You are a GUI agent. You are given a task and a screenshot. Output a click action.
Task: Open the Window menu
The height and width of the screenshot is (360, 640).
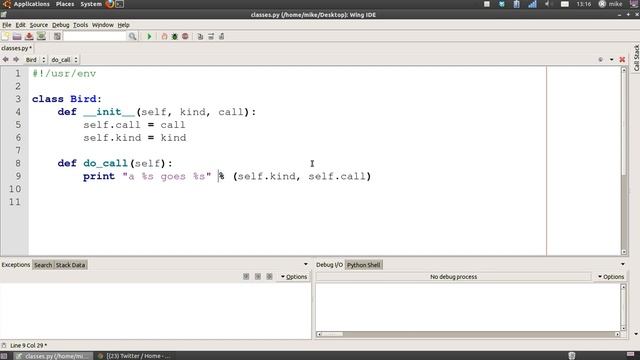(x=102, y=25)
